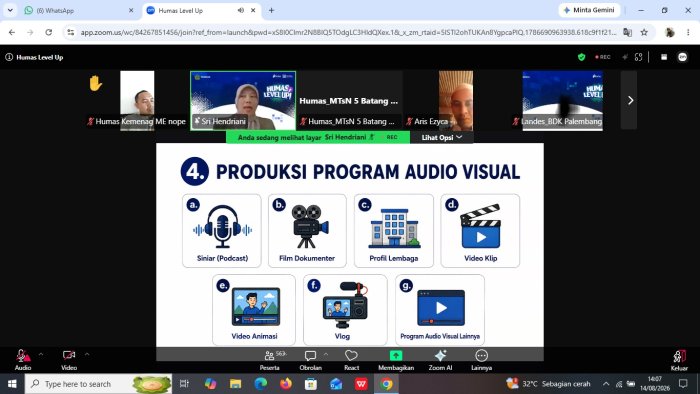Select Sri Hendriani video thumbnail
Screen dimensions: 700x394
pyautogui.click(x=243, y=100)
